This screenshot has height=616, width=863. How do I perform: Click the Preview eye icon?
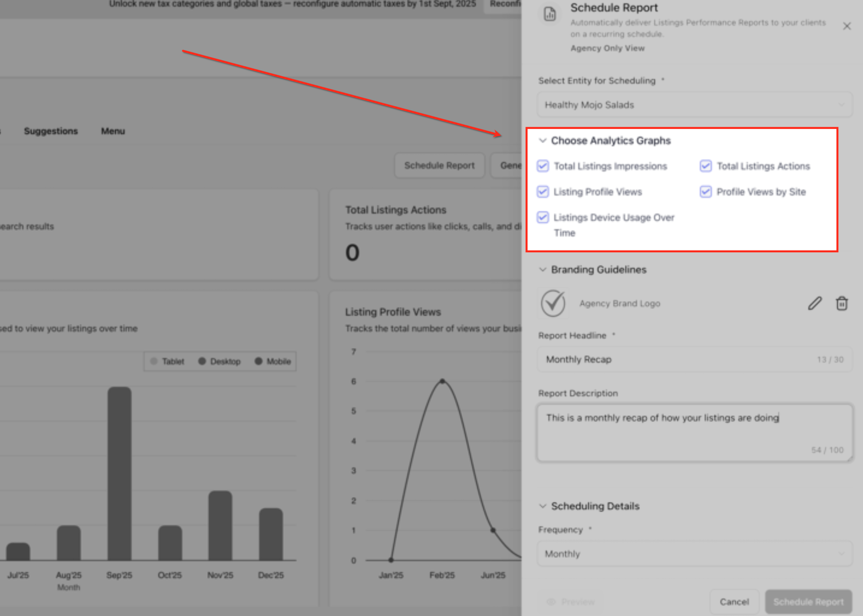[551, 602]
